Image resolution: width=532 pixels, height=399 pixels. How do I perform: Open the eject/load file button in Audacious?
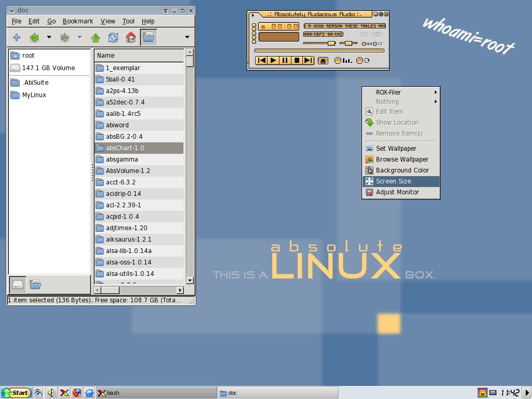(323, 60)
